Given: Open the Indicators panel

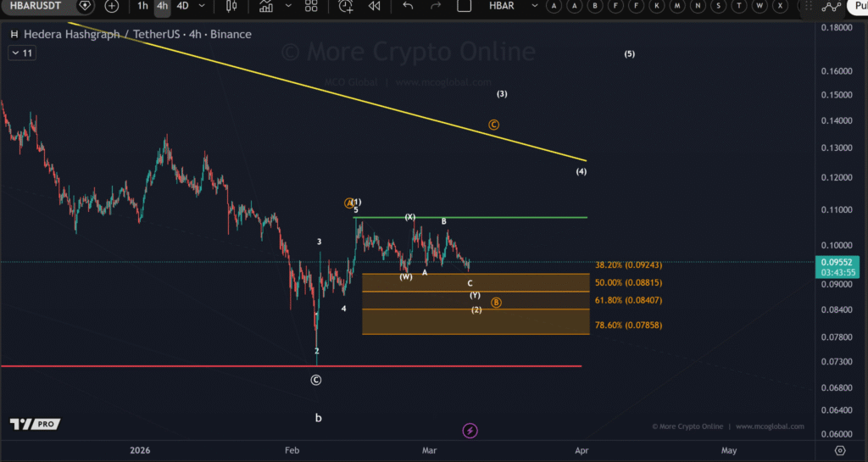Looking at the screenshot, I should 266,6.
